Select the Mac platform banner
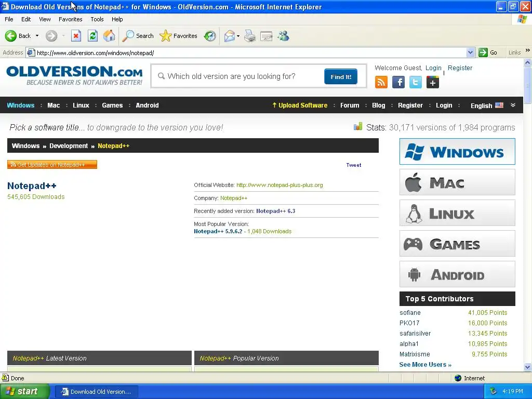 [457, 182]
